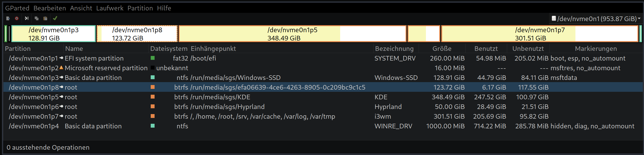Click the Einhängepunkt column header
The width and height of the screenshot is (644, 155).
[281, 48]
